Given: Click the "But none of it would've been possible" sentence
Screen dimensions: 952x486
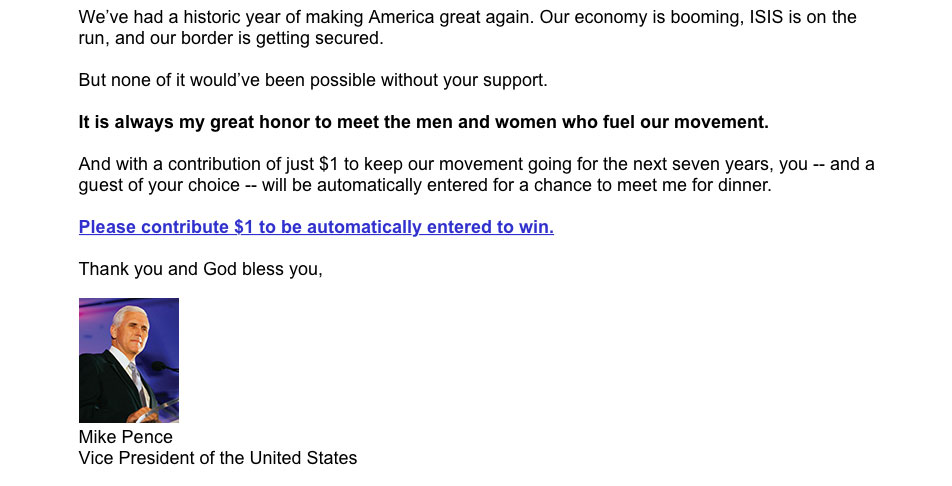Looking at the screenshot, I should (x=313, y=80).
